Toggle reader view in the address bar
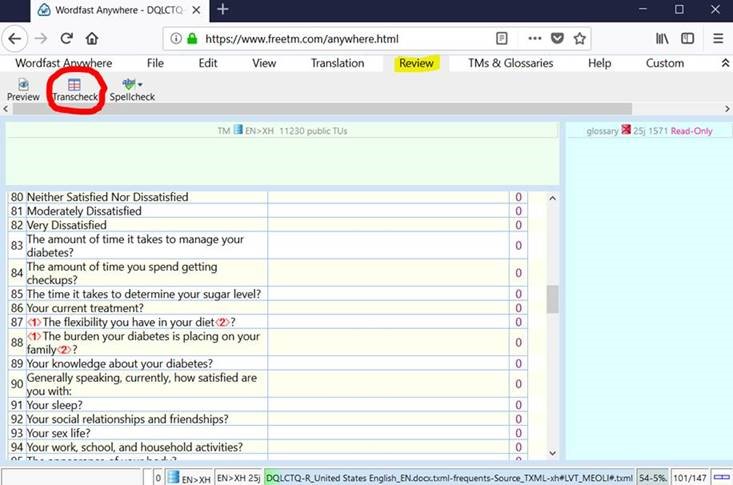The width and height of the screenshot is (733, 485). tap(501, 39)
